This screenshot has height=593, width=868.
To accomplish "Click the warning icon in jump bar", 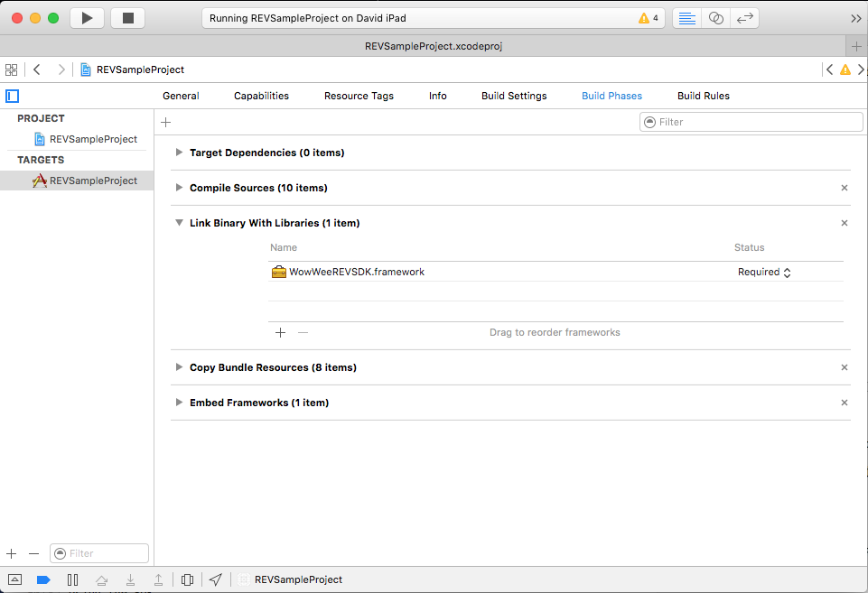I will [845, 69].
